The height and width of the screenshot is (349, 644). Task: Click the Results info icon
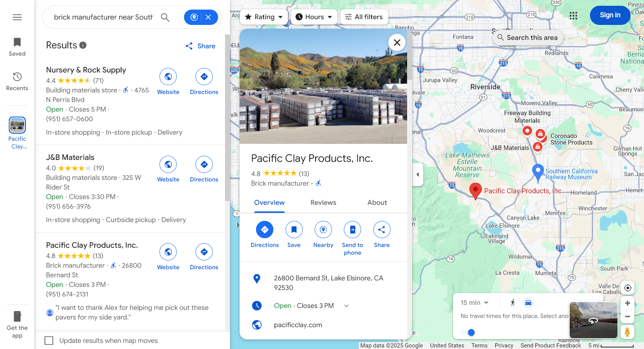83,45
